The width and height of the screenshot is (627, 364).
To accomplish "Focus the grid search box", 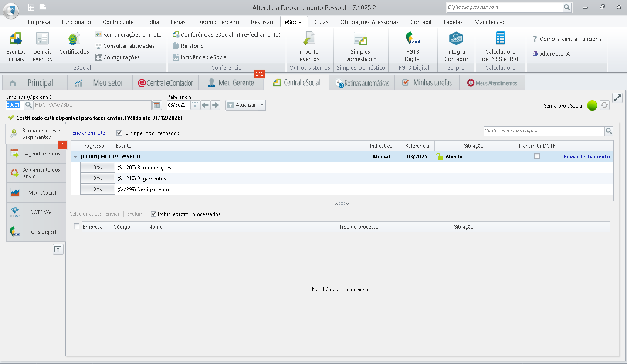I will pyautogui.click(x=544, y=131).
